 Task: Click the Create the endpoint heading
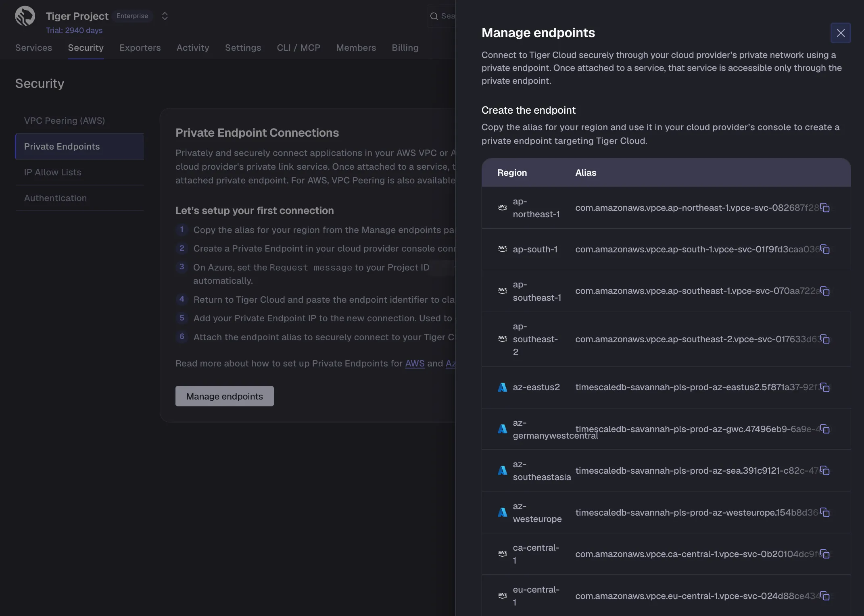tap(528, 110)
